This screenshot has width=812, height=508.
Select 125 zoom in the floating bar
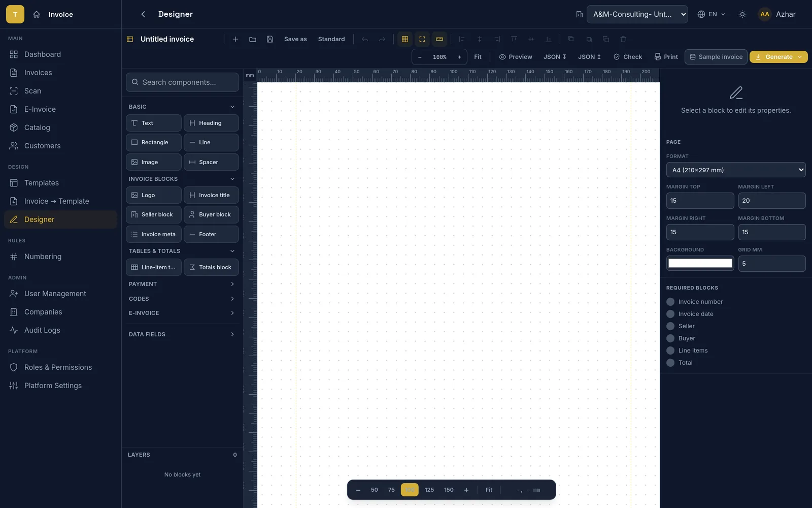(429, 490)
